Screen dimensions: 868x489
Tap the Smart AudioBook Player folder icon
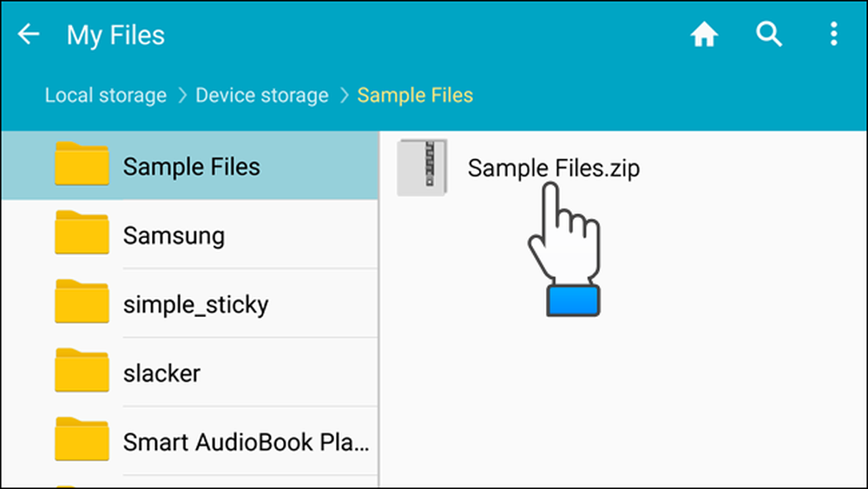[82, 439]
